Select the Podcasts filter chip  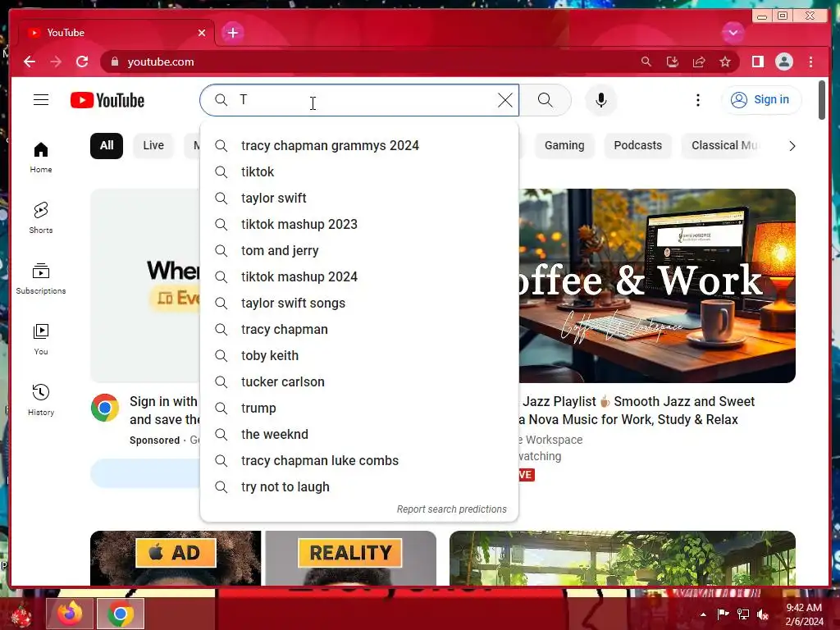[637, 146]
